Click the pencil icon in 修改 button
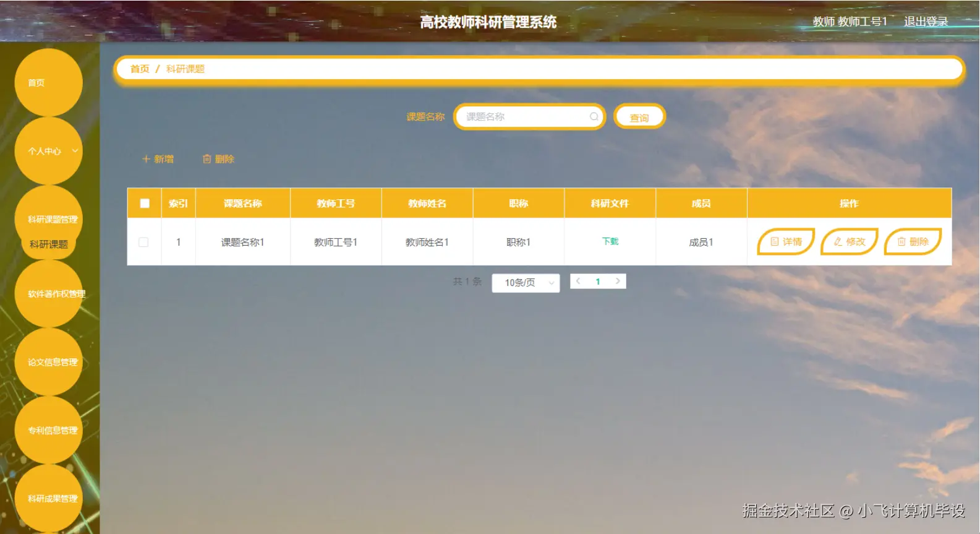This screenshot has width=980, height=534. (838, 241)
